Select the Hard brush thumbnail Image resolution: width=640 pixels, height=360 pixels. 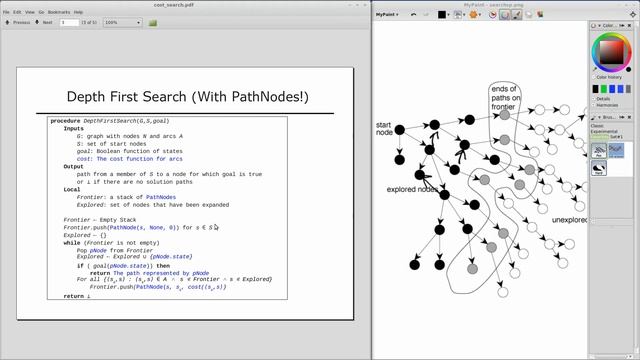(x=599, y=168)
